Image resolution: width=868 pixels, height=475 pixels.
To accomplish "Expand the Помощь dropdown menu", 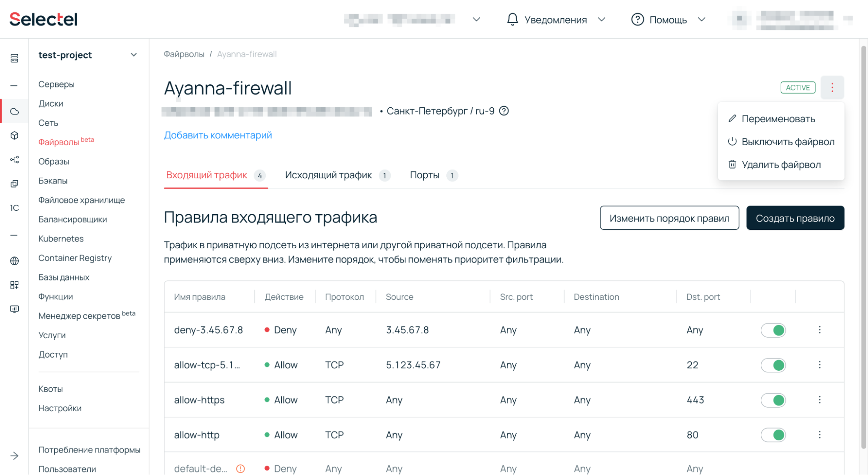I will pos(701,20).
